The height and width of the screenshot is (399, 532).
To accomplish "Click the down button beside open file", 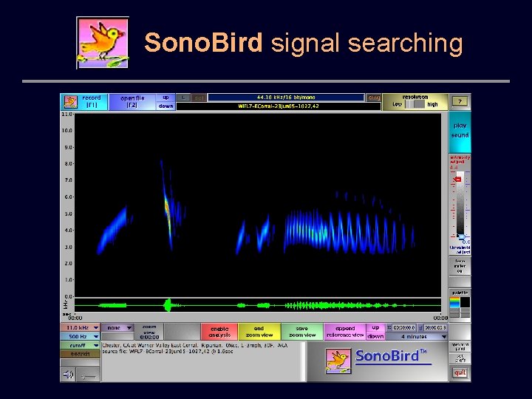I will 166,106.
